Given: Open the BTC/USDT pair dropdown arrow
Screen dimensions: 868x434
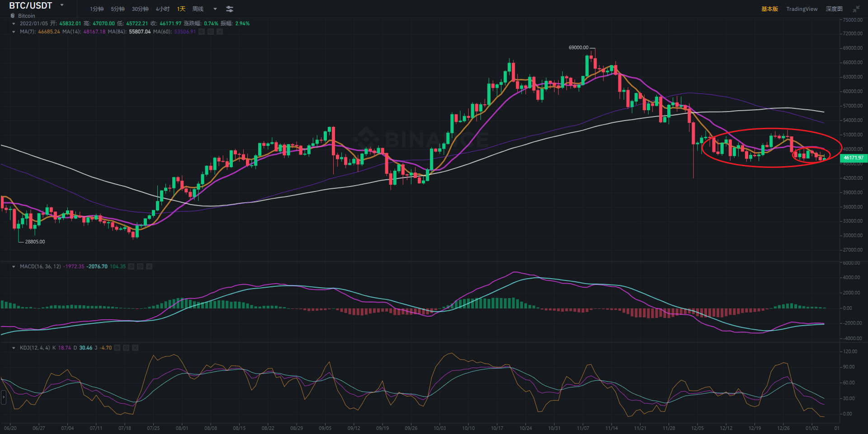Looking at the screenshot, I should 62,5.
